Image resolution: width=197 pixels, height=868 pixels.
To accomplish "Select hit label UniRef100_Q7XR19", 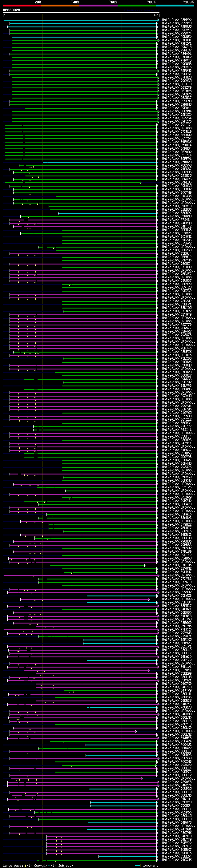I will click(177, 132).
